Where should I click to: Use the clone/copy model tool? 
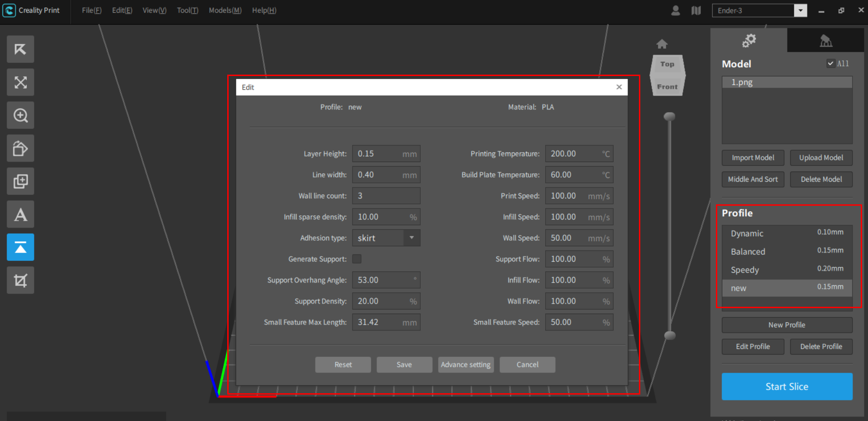[20, 181]
